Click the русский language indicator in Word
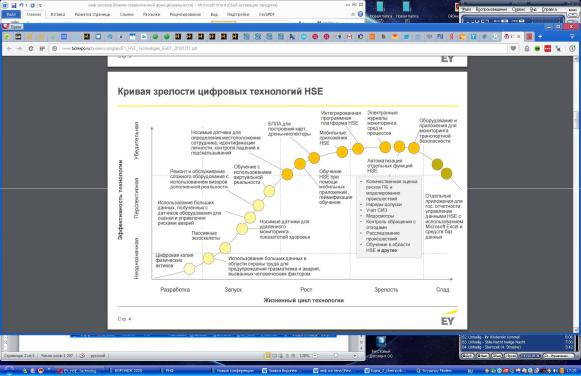Image resolution: width=581 pixels, height=376 pixels. pyautogui.click(x=98, y=356)
